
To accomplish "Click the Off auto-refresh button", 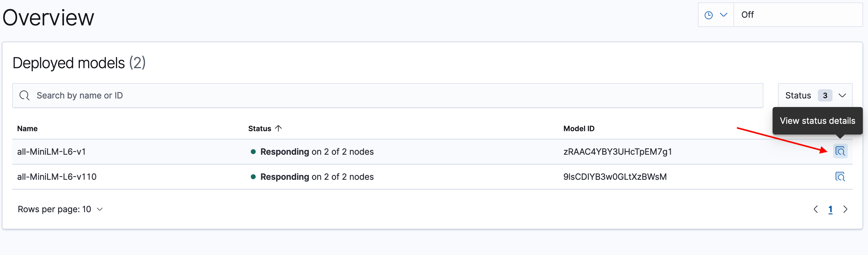I will click(x=748, y=14).
